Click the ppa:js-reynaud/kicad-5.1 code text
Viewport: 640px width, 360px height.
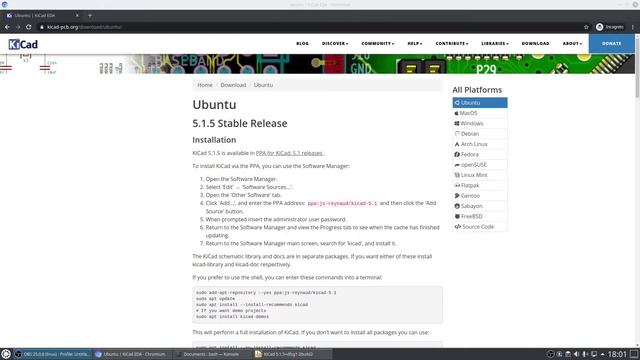pos(342,203)
